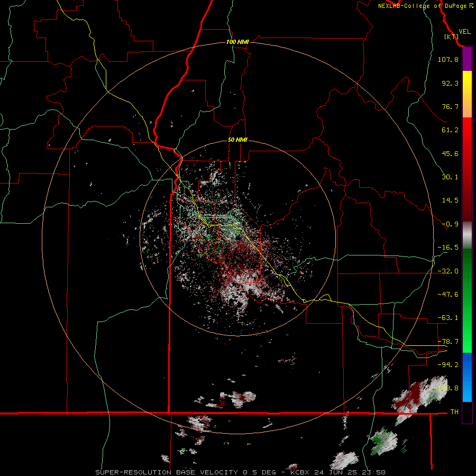Screen dimensions: 476x476
Task: Click the -32.0 scale value
Action: coord(448,271)
